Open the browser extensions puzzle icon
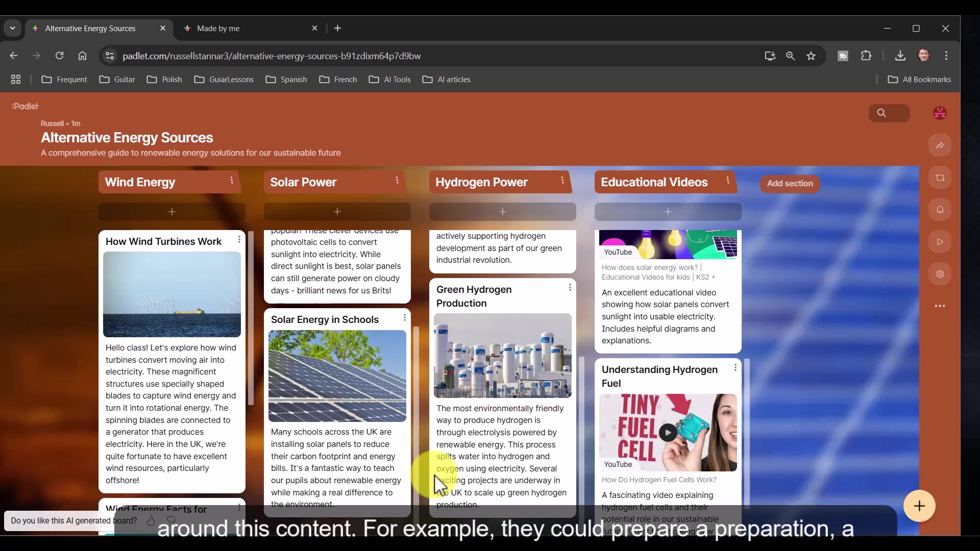This screenshot has height=551, width=980. tap(866, 56)
